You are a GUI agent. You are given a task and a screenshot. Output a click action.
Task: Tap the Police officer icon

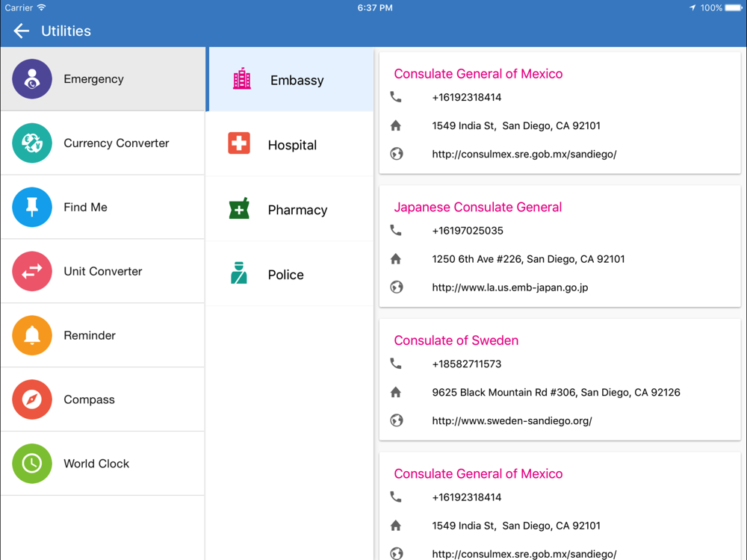[x=239, y=273]
